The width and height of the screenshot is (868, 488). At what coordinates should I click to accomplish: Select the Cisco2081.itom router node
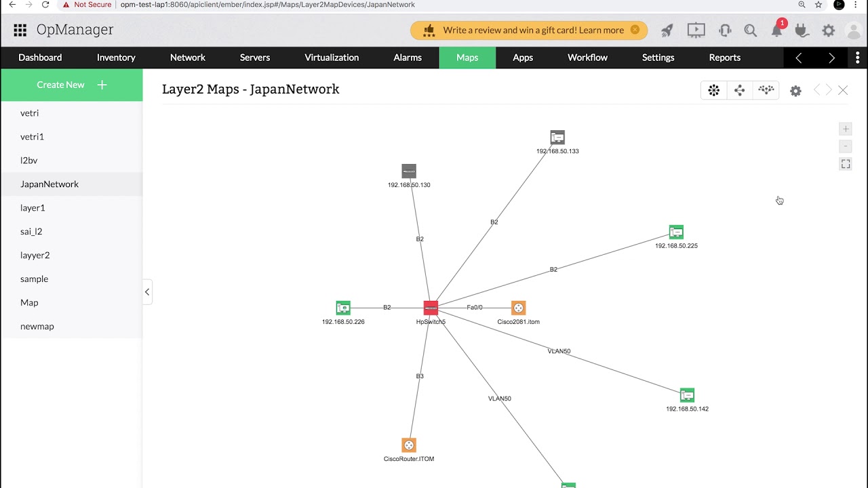519,308
